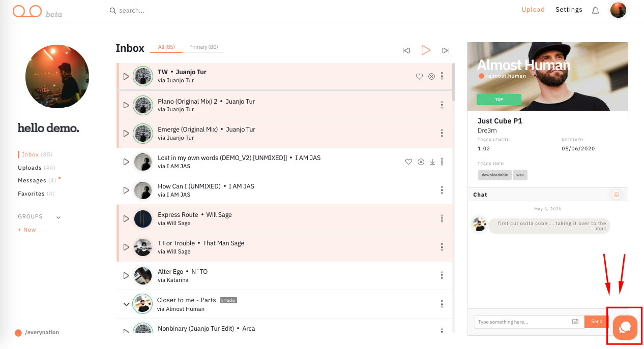Click the 'Just Cube P1' track title
This screenshot has width=644, height=349.
click(x=500, y=121)
